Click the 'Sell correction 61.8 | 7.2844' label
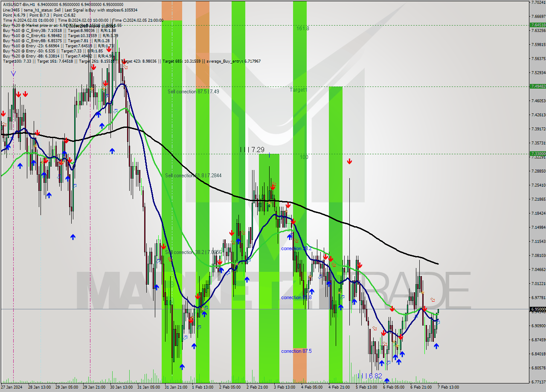This screenshot has width=546, height=392. (x=193, y=176)
